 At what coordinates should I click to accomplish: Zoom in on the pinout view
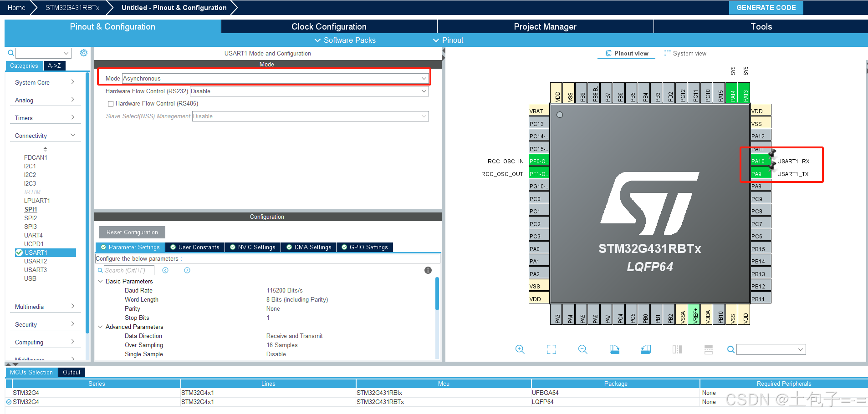(520, 349)
